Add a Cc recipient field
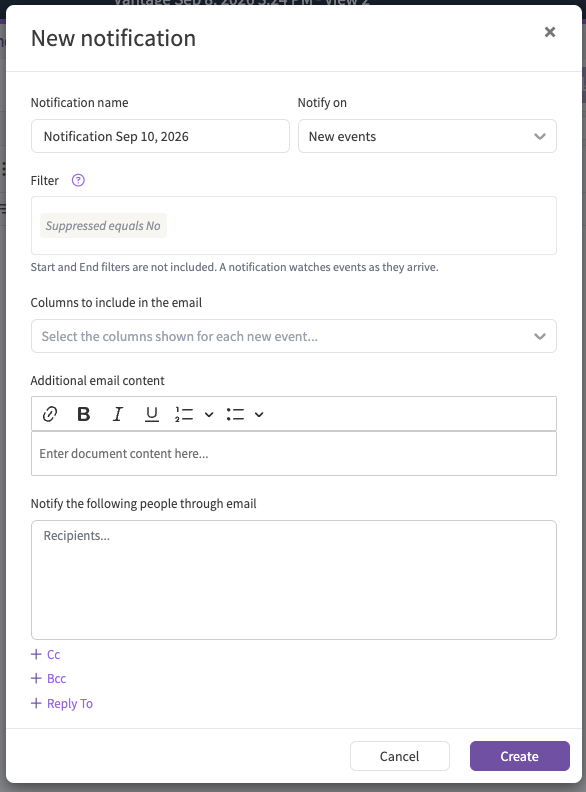The height and width of the screenshot is (792, 586). [x=45, y=654]
